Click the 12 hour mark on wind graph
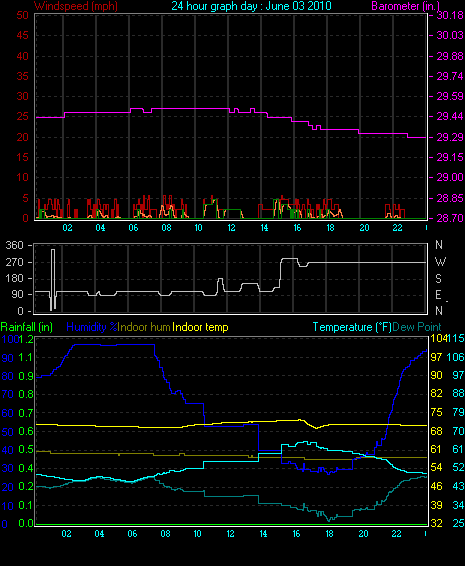Screen dimensions: 465x566 click(231, 228)
